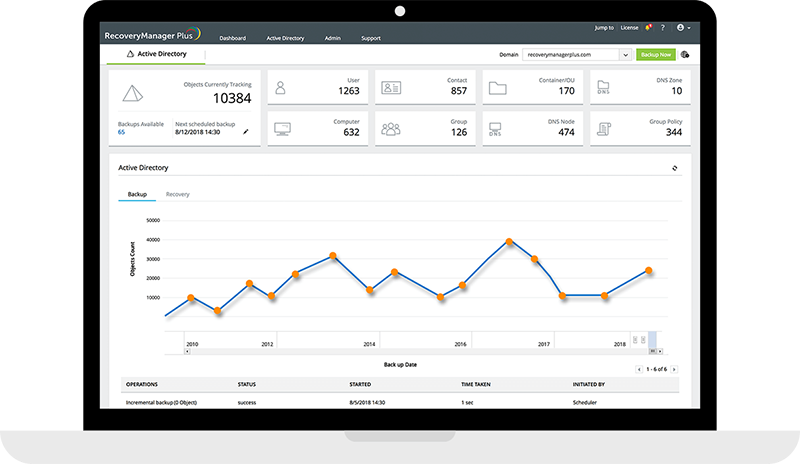Refresh the Active Directory chart panel
Viewport: 800px width, 464px height.
pos(674,168)
